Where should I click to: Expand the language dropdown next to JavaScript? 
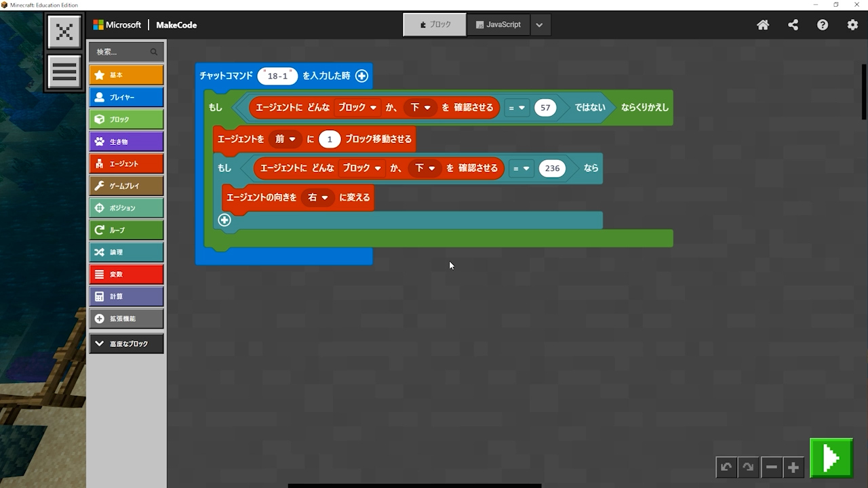539,25
